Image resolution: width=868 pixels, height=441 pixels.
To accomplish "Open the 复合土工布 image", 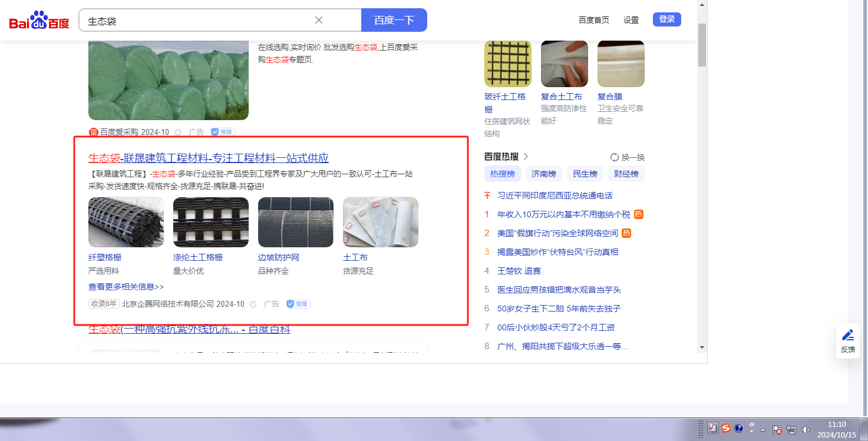I will click(x=565, y=64).
